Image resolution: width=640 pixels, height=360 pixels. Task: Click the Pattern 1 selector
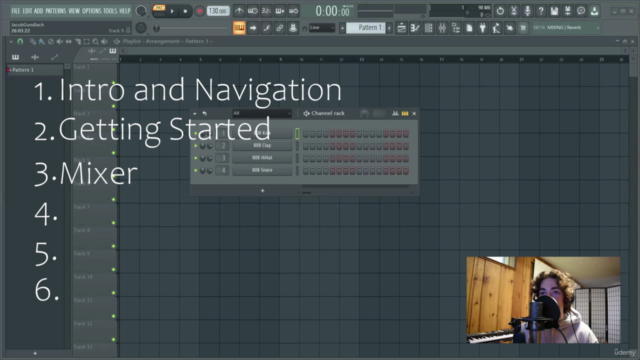pos(366,28)
